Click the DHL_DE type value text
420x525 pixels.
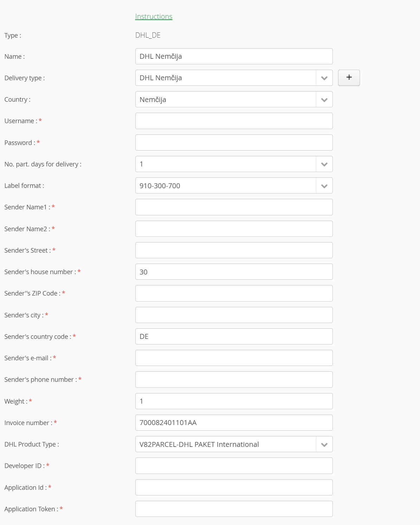(148, 35)
